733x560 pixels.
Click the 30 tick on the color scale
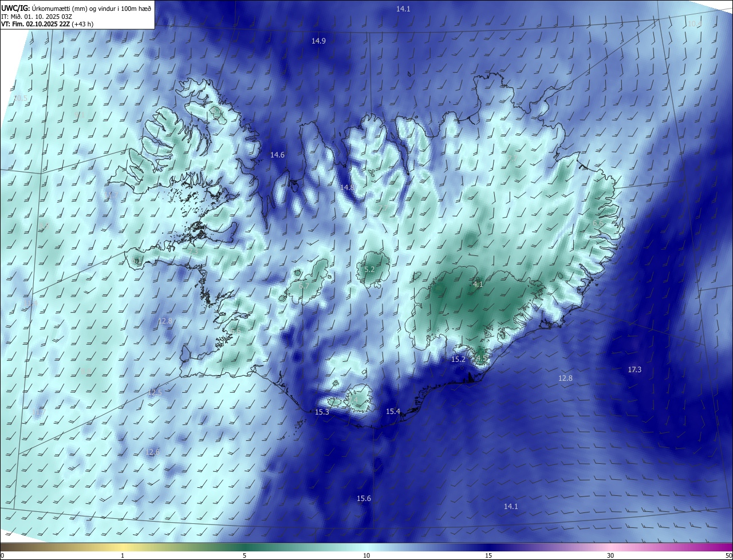click(610, 555)
